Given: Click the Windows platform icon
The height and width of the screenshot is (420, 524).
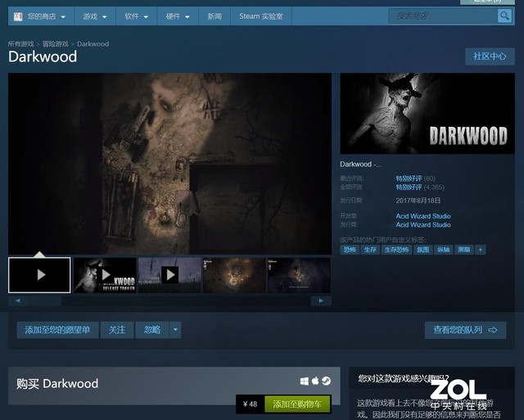Looking at the screenshot, I should click(x=305, y=382).
